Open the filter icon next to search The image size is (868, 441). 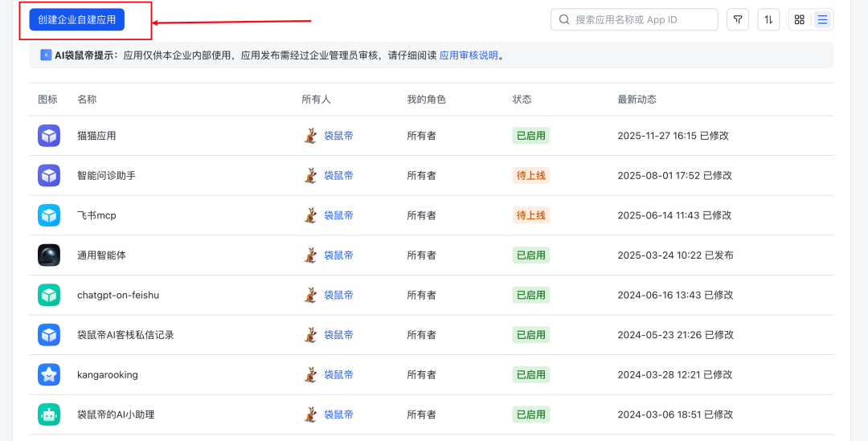[x=737, y=19]
